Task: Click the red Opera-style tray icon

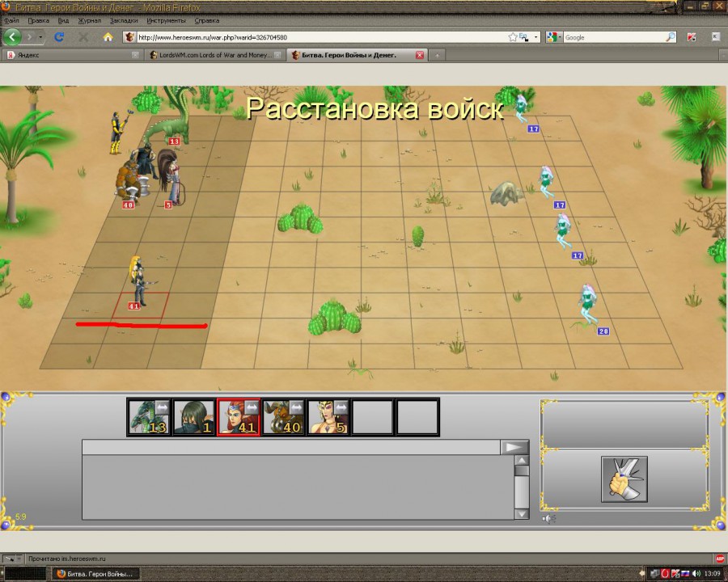Action: (665, 574)
